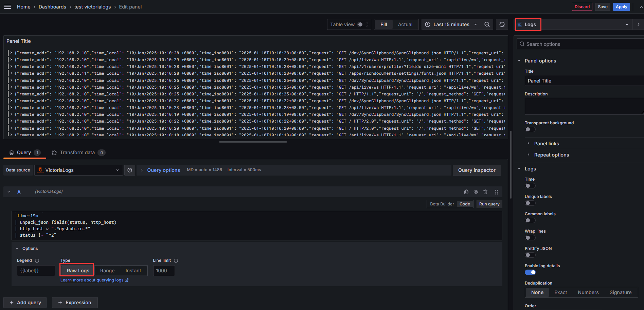Toggle the Table view switch
This screenshot has width=644, height=310.
(x=362, y=24)
